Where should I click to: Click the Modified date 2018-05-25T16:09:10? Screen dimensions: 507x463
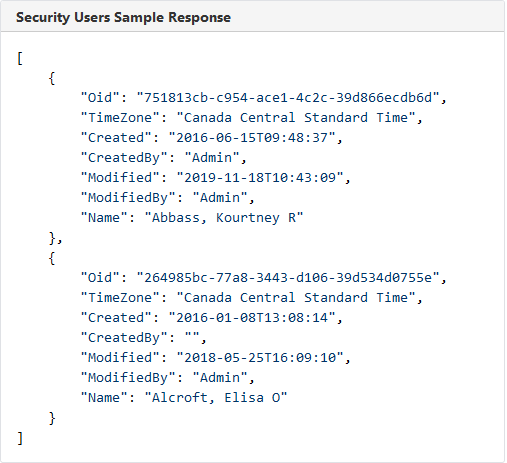tap(260, 358)
